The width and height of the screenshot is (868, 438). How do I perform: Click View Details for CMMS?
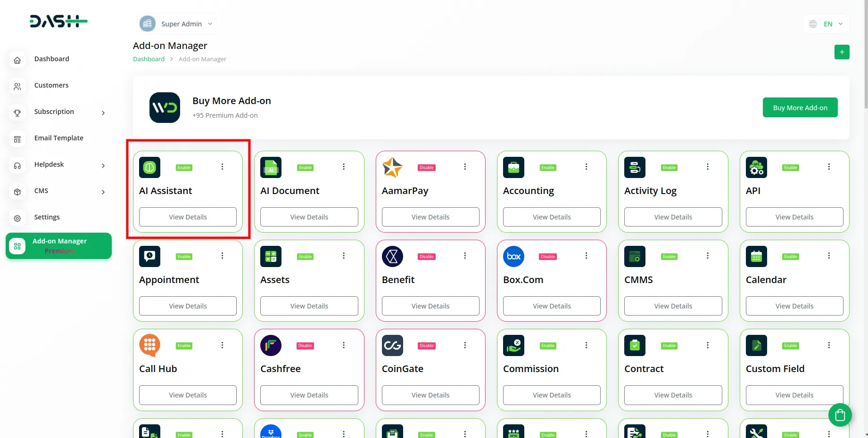tap(673, 306)
